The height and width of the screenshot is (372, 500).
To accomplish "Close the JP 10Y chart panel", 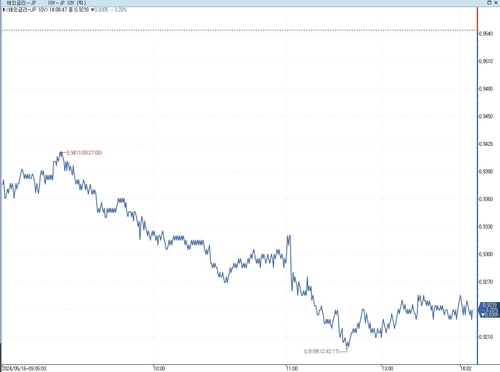I will [x=495, y=3].
